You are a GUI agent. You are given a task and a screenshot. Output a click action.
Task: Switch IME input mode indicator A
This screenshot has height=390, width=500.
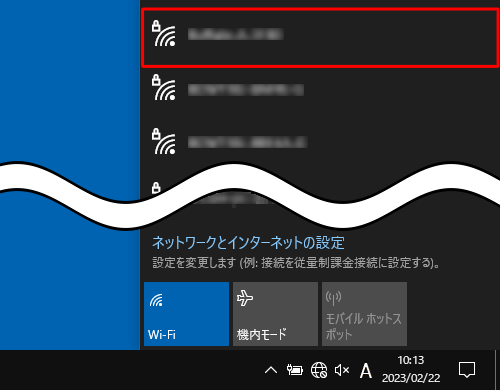click(366, 371)
